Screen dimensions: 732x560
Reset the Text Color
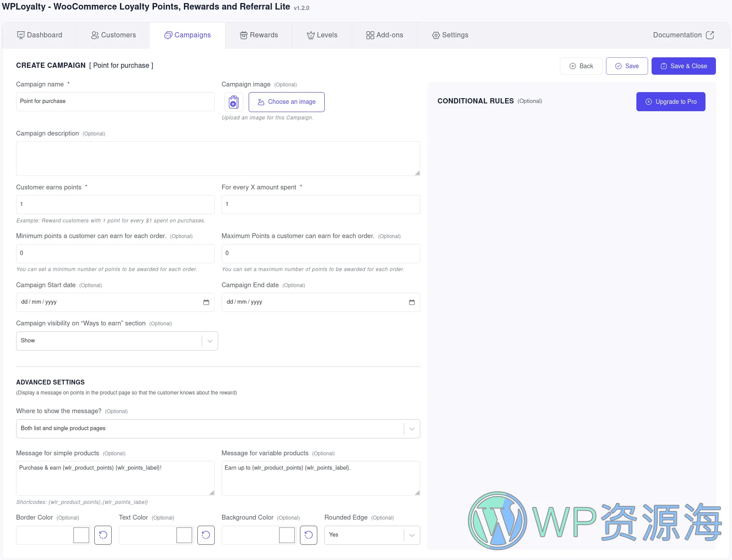tap(206, 535)
